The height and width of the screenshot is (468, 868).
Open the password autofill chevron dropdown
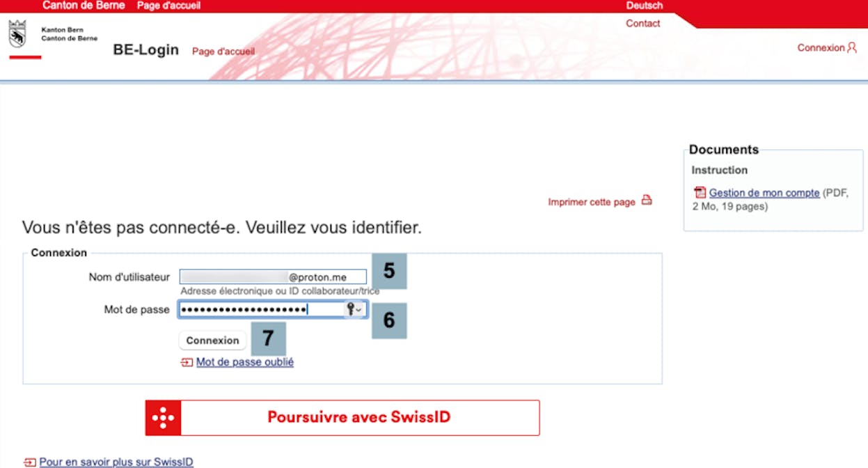(359, 309)
